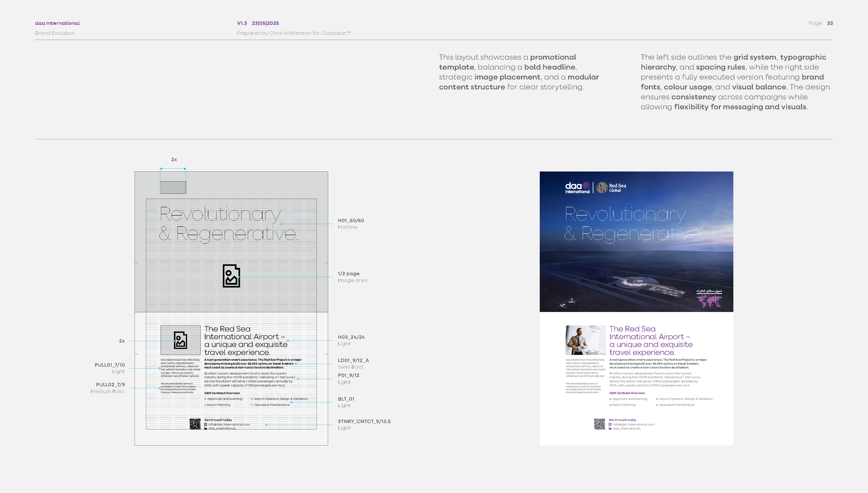
Task: Click the Red Sea Global logo in the advert
Action: tap(611, 188)
